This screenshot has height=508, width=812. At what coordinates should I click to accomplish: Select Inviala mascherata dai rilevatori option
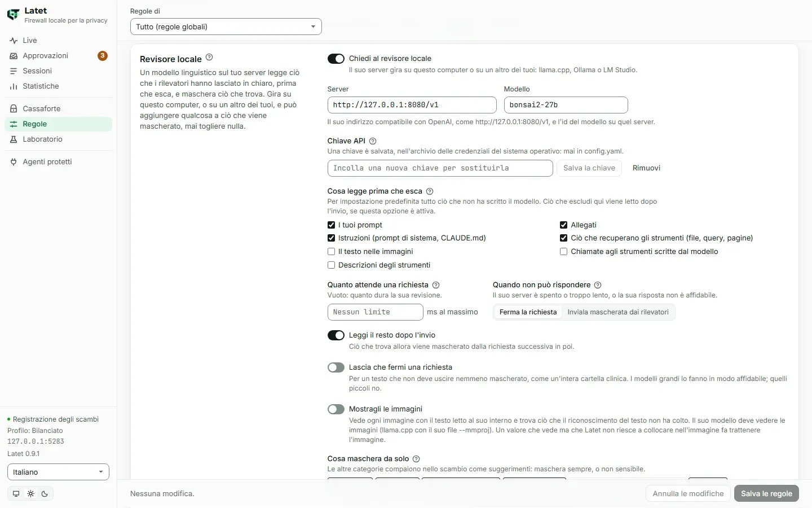click(x=618, y=312)
